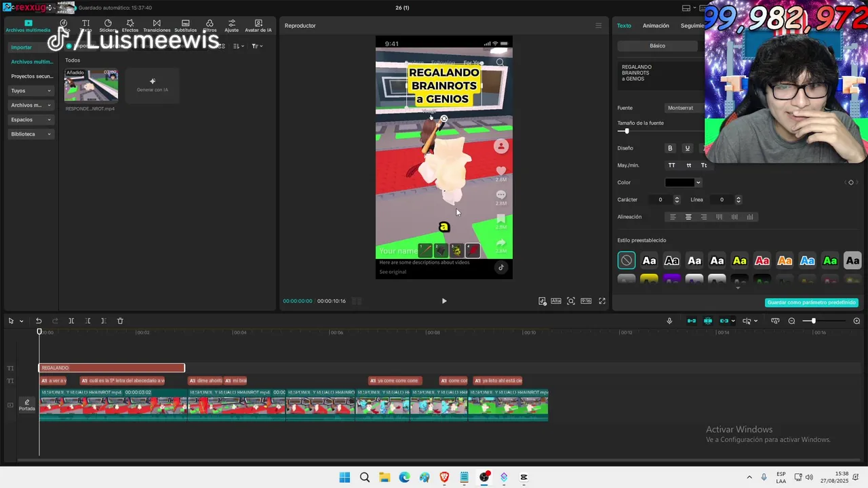Click Guardar como parámetro predefinido

pos(812,302)
